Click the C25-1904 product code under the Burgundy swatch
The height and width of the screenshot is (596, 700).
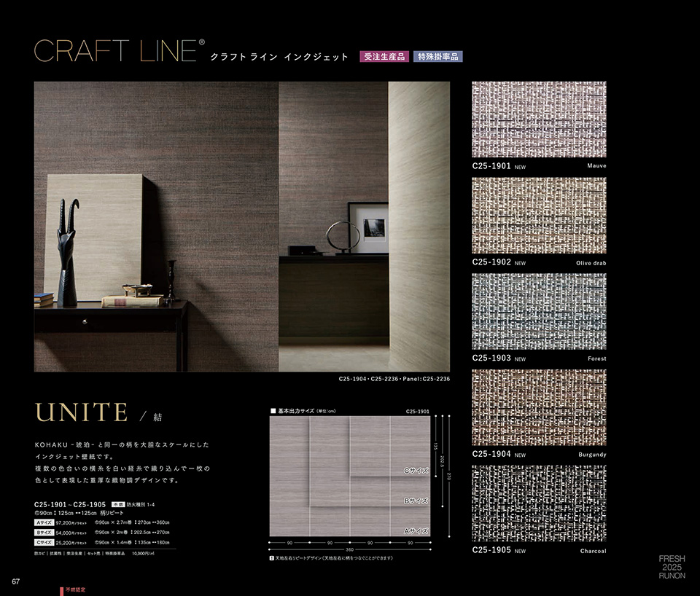pyautogui.click(x=491, y=454)
